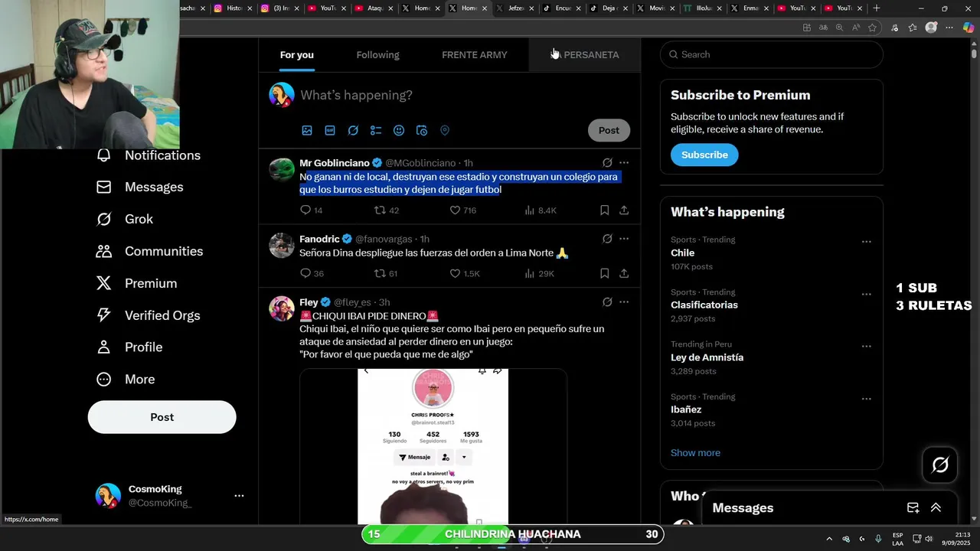Schedule the post with calendar icon
The width and height of the screenshot is (980, 551).
coord(422,131)
